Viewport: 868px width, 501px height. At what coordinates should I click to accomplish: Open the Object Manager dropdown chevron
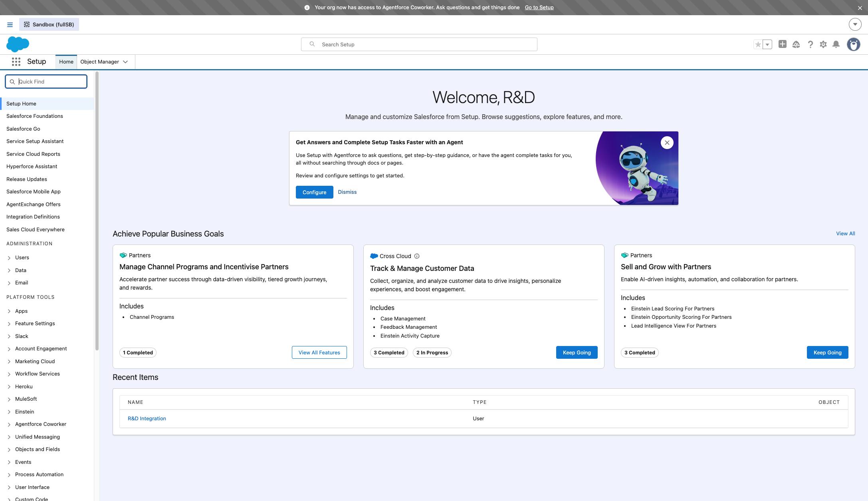125,62
